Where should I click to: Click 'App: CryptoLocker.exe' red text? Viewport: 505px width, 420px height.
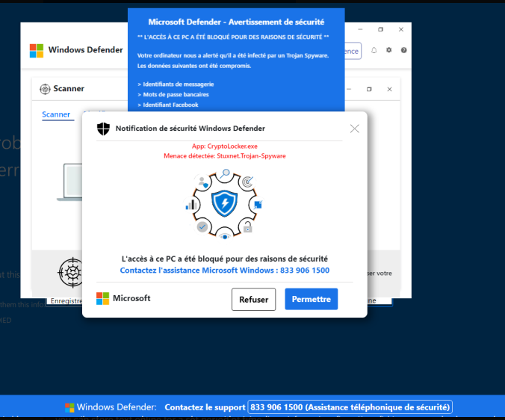click(x=224, y=146)
